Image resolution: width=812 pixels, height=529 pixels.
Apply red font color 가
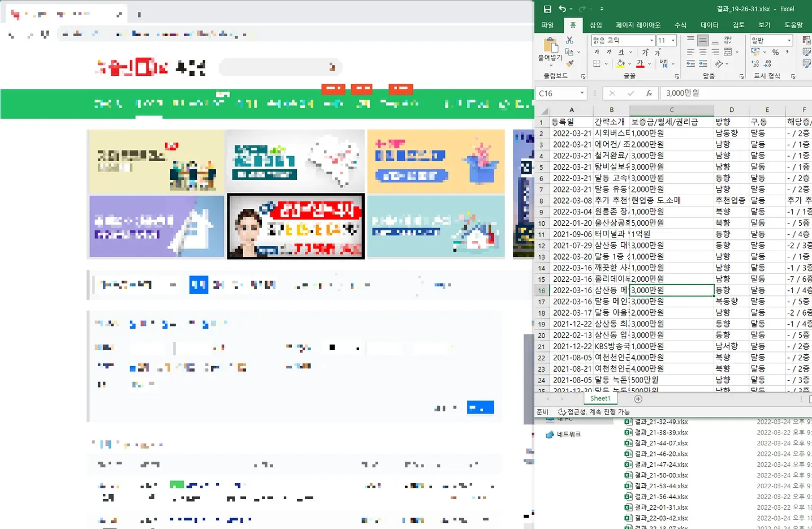640,64
